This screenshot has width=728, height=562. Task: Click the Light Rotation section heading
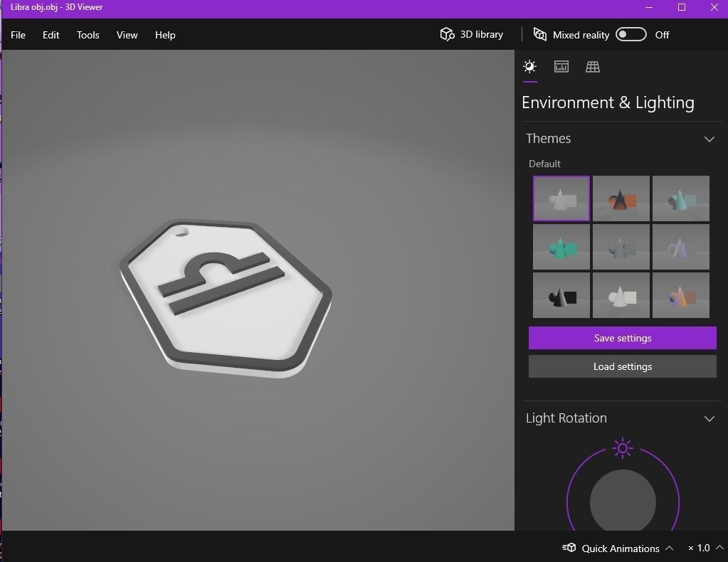click(x=566, y=418)
